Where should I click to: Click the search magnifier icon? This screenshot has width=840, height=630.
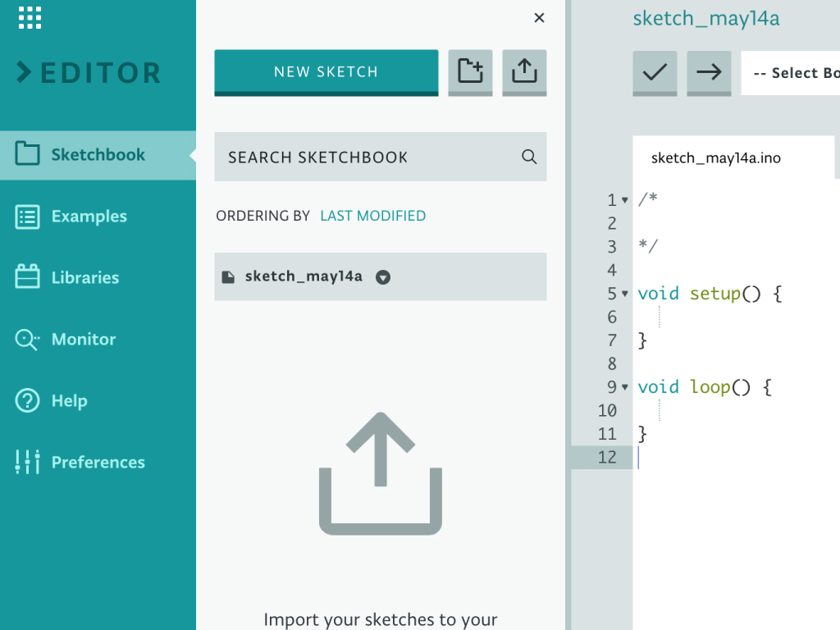[x=529, y=157]
